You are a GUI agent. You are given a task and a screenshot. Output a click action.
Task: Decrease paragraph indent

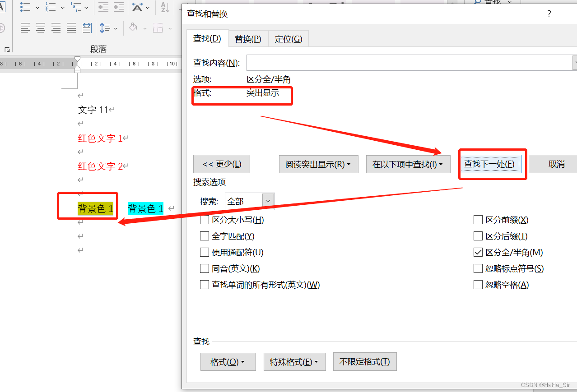103,7
